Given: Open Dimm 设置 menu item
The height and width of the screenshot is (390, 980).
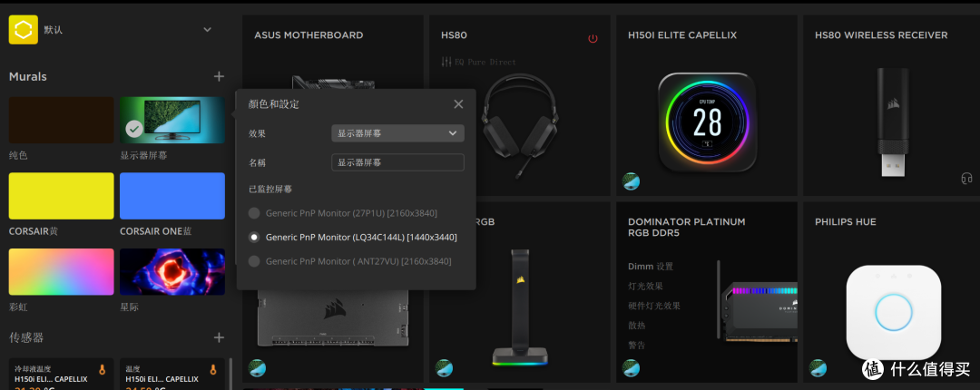Looking at the screenshot, I should pyautogui.click(x=651, y=267).
